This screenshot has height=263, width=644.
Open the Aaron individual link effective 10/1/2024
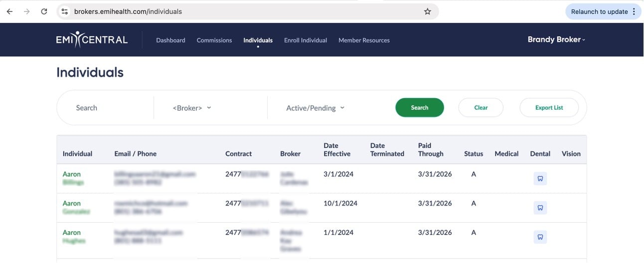[76, 207]
